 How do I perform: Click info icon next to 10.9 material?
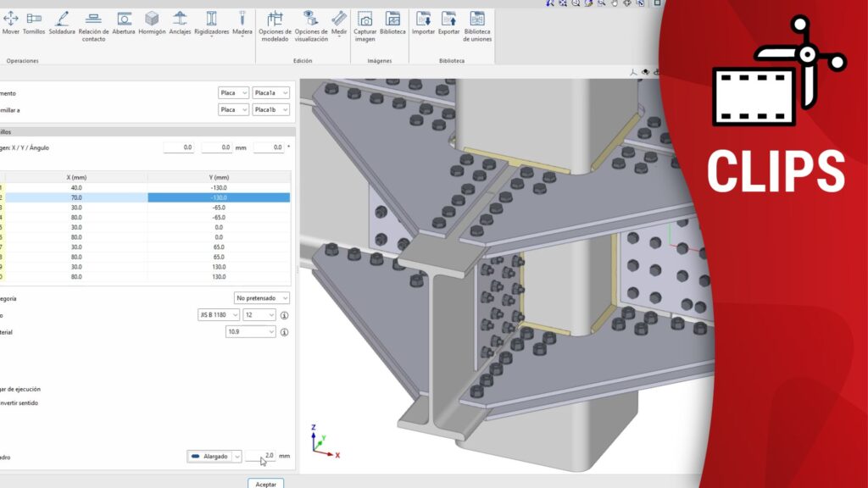tap(285, 332)
